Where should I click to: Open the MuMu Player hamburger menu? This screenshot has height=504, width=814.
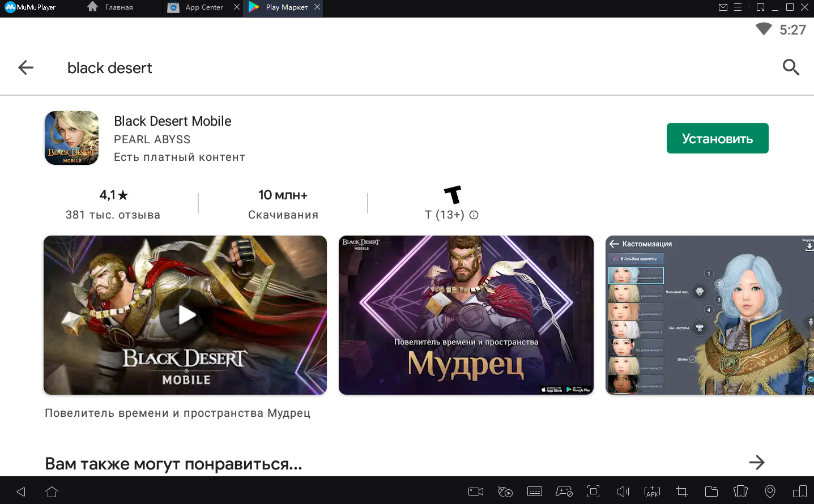click(x=738, y=7)
